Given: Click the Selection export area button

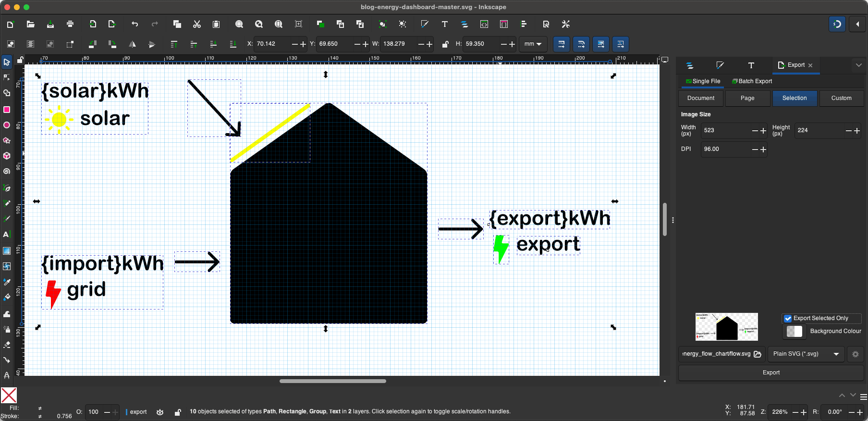Looking at the screenshot, I should point(795,98).
